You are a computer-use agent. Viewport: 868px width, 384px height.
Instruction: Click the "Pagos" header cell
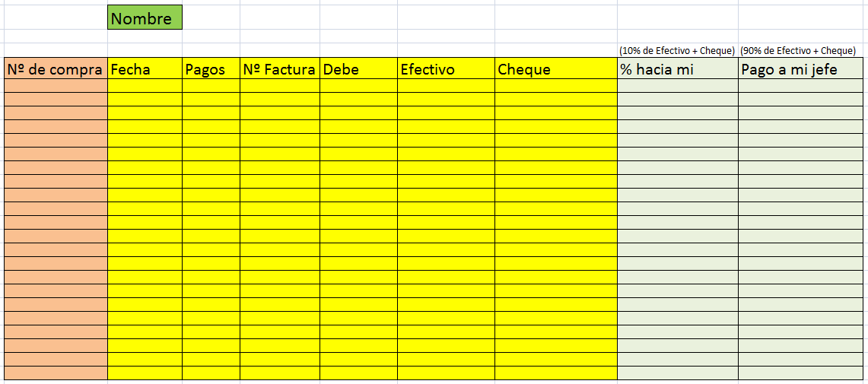[x=211, y=69]
